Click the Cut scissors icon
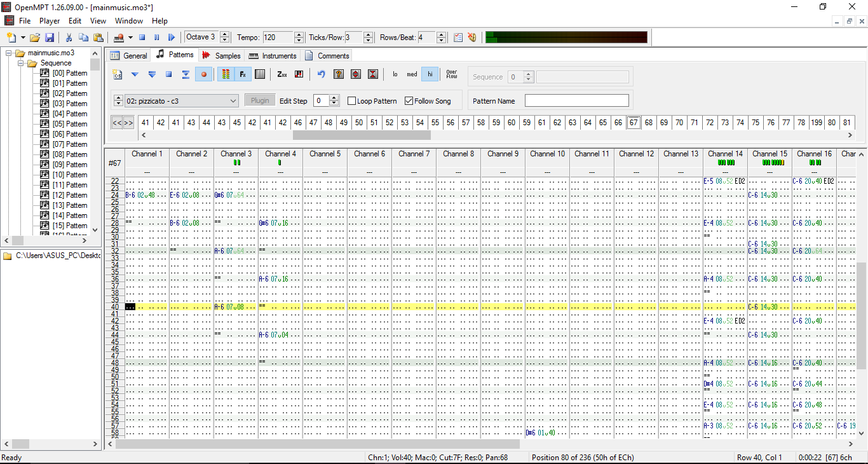 click(69, 38)
